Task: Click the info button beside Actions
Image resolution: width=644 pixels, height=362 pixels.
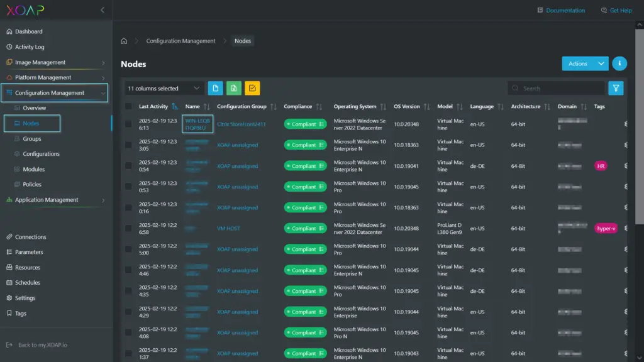Action: coord(619,63)
